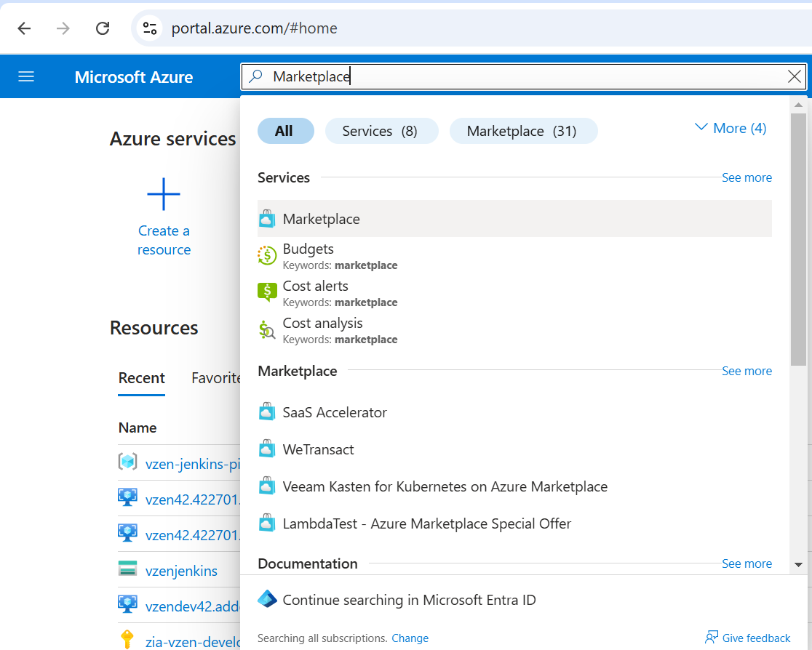
Task: Open the WeTransact marketplace listing
Action: pyautogui.click(x=318, y=449)
